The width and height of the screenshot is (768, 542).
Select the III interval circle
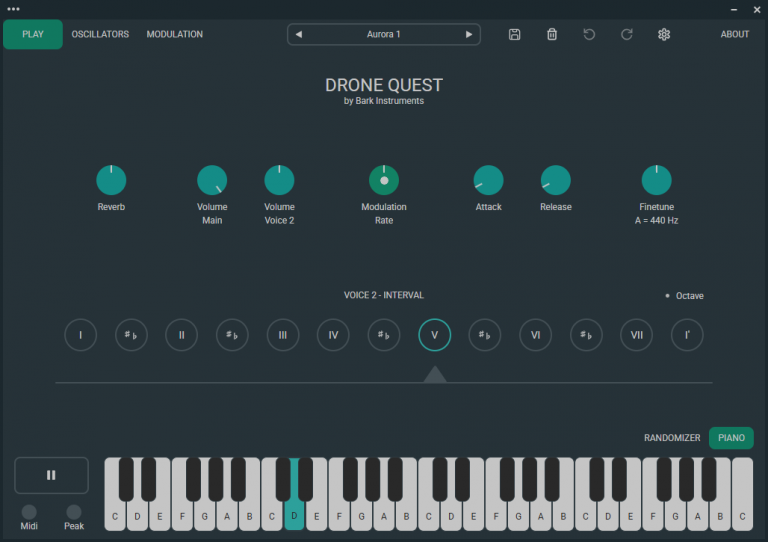point(283,335)
